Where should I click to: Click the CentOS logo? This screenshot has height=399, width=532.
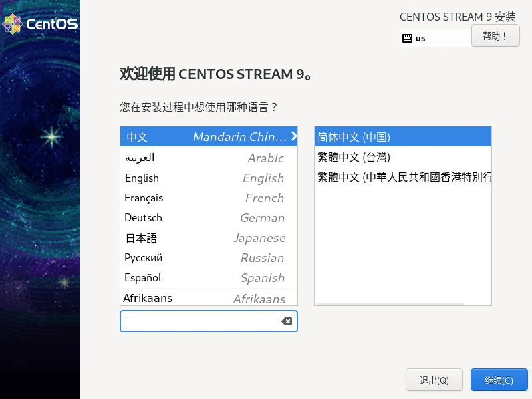click(x=40, y=24)
